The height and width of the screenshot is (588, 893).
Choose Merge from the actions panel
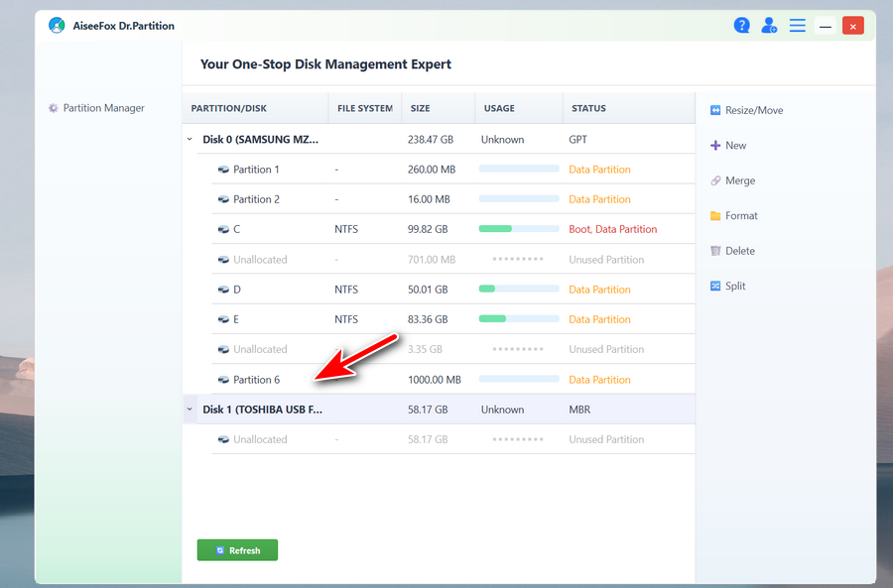[733, 181]
